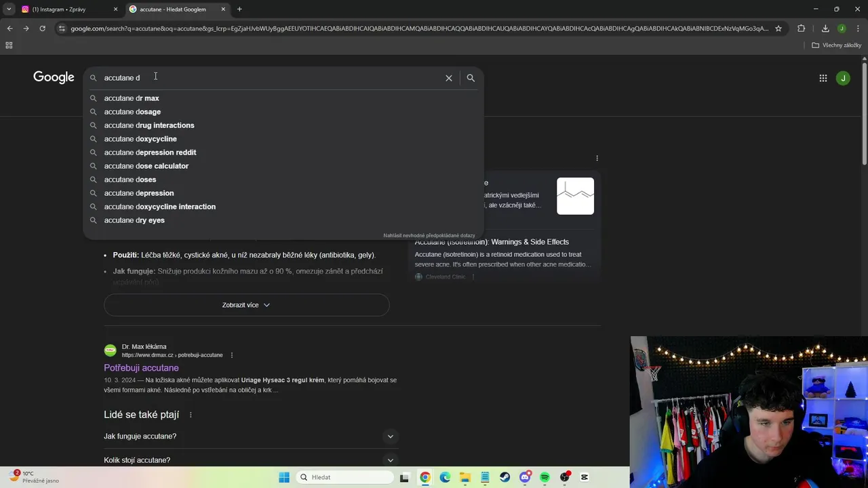Choose suggestion accutane drug interactions
Screen dimensions: 868x488
(x=149, y=125)
